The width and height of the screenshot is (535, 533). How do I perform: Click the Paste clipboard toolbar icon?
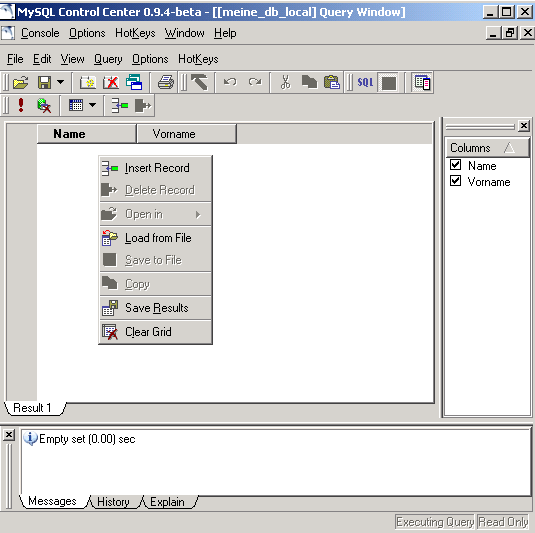(x=331, y=83)
